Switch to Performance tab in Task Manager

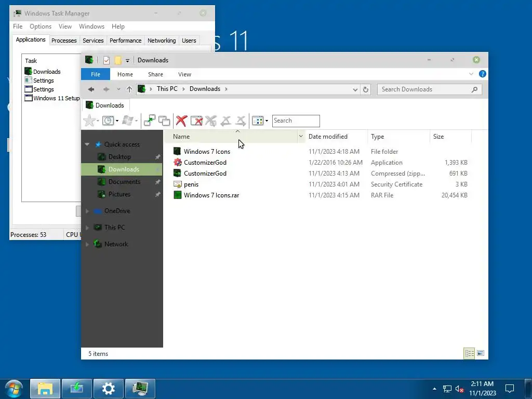[x=126, y=41]
